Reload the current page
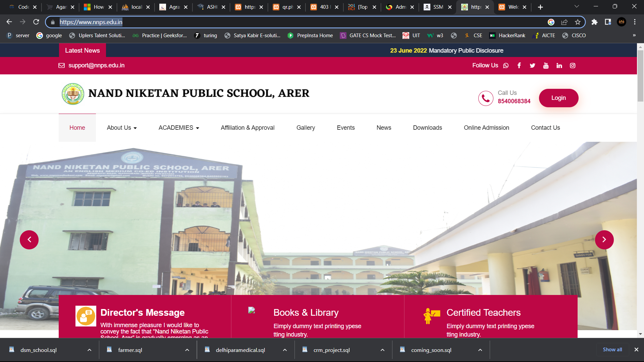Screen dimensions: 644x362 [x=36, y=22]
